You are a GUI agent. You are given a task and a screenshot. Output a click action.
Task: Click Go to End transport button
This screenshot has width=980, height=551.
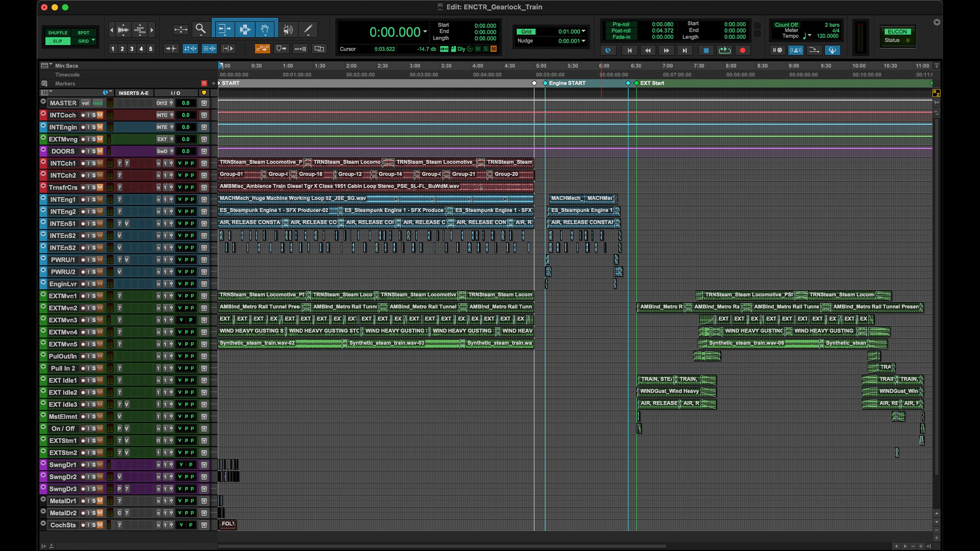coord(685,50)
